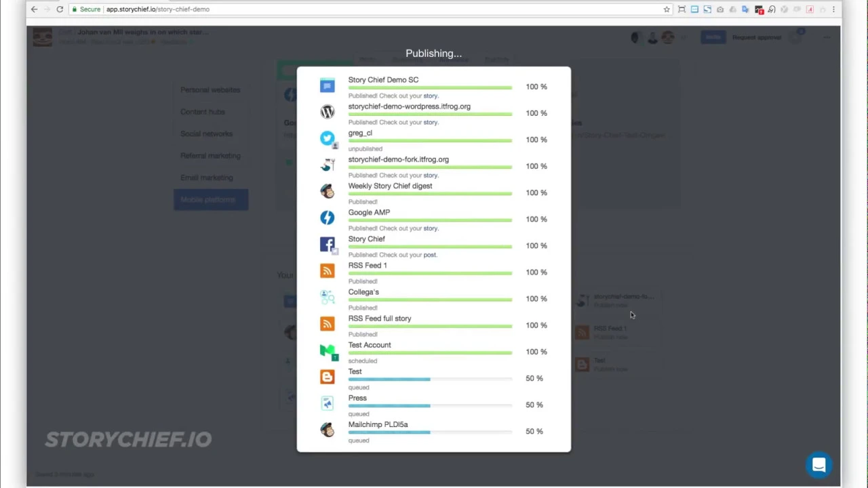Open the post link under Story Chief Facebook
868x488 pixels.
pos(430,255)
